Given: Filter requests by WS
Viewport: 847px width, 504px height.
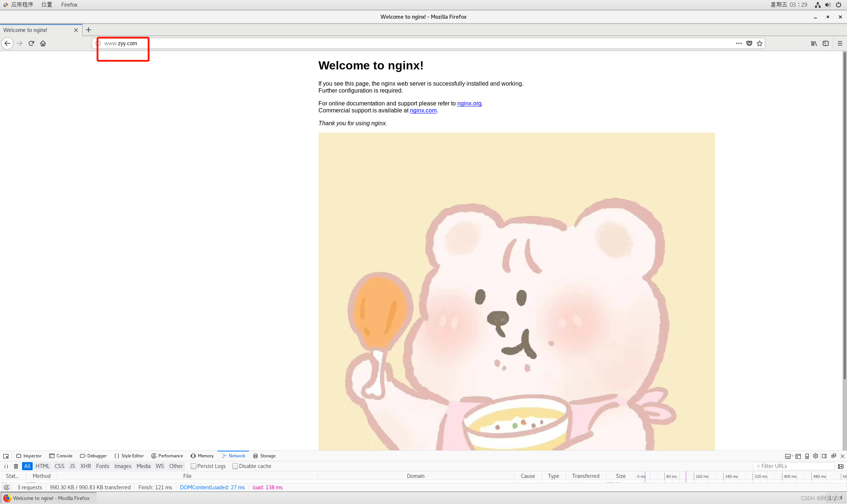Looking at the screenshot, I should pyautogui.click(x=160, y=466).
